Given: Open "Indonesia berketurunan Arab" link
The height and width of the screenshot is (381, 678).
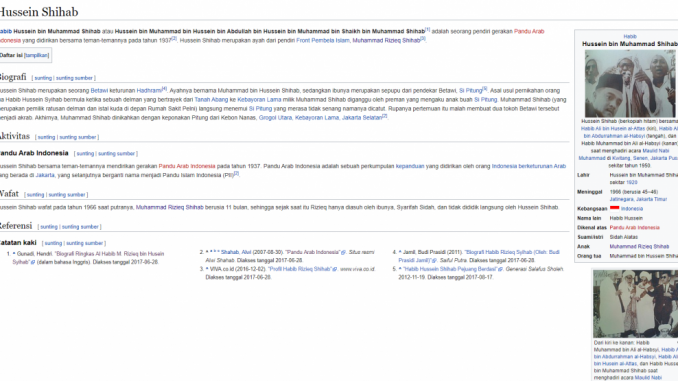Looking at the screenshot, I should (x=529, y=166).
